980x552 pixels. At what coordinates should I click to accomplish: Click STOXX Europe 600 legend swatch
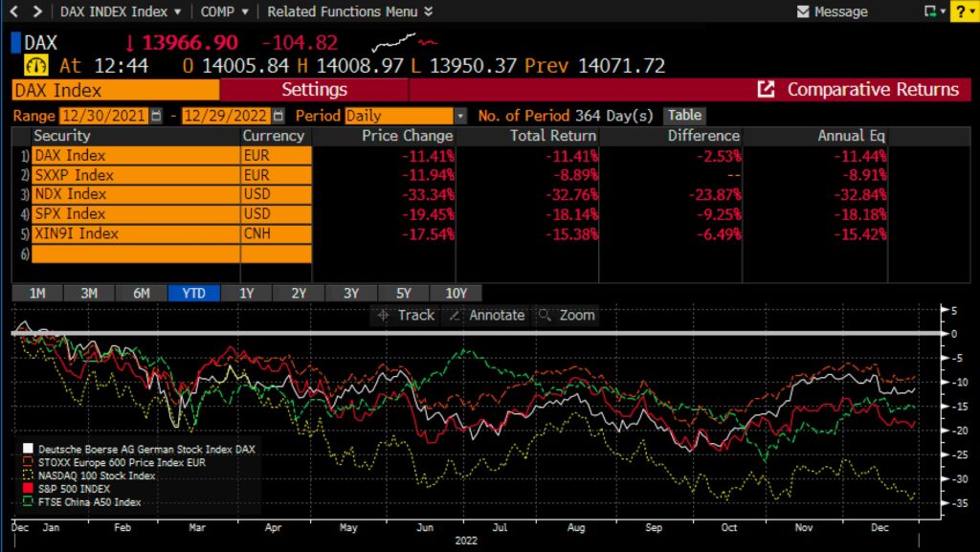tap(28, 462)
